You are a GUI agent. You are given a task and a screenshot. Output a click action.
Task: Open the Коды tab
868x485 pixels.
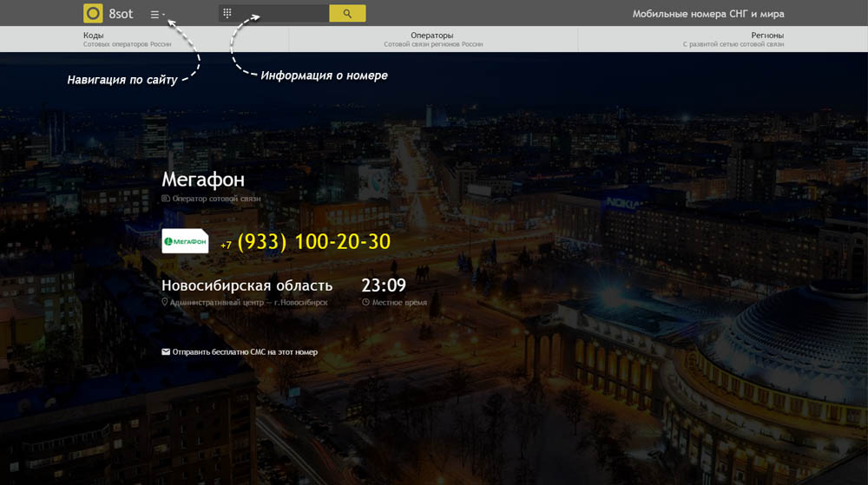(128, 39)
